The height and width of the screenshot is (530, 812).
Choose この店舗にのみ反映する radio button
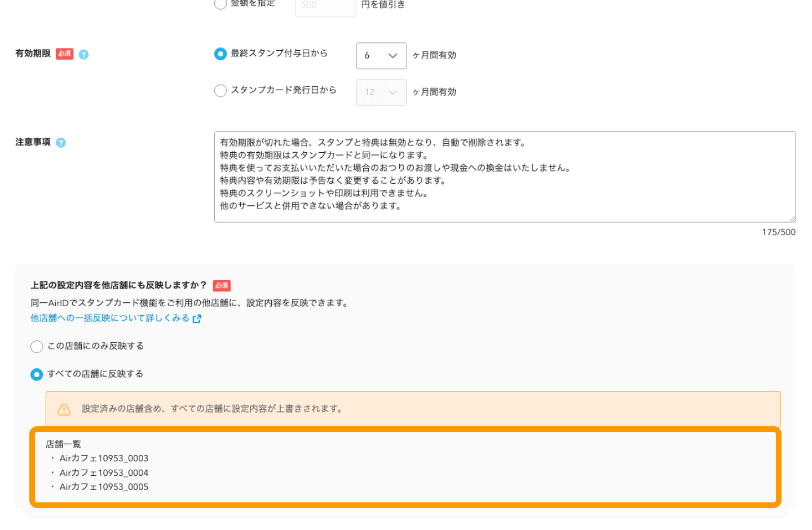pyautogui.click(x=37, y=346)
